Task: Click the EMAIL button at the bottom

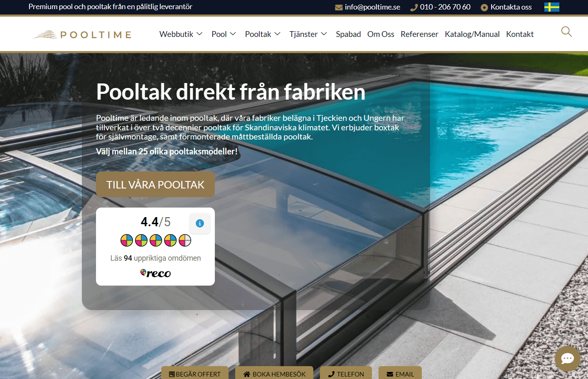Action: click(400, 374)
